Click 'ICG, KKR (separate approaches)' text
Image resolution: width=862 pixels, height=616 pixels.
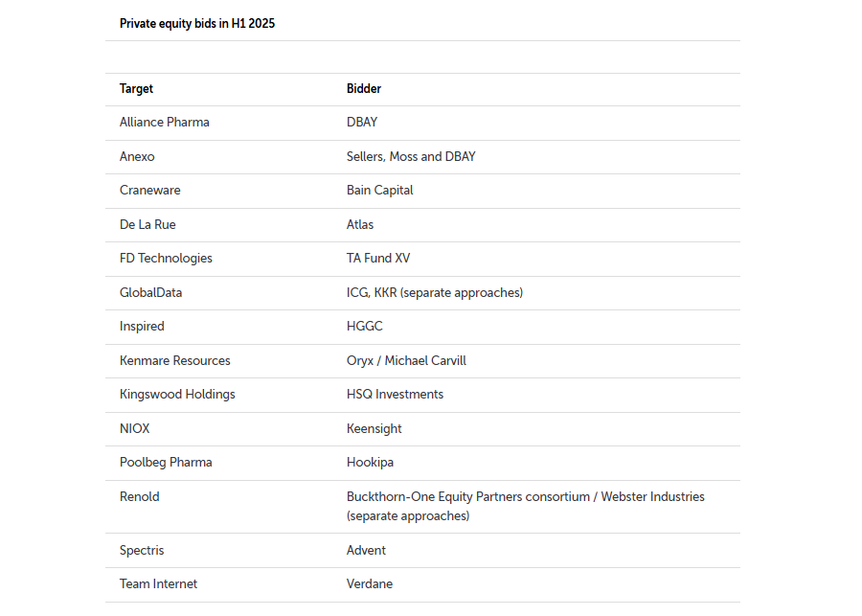click(434, 292)
